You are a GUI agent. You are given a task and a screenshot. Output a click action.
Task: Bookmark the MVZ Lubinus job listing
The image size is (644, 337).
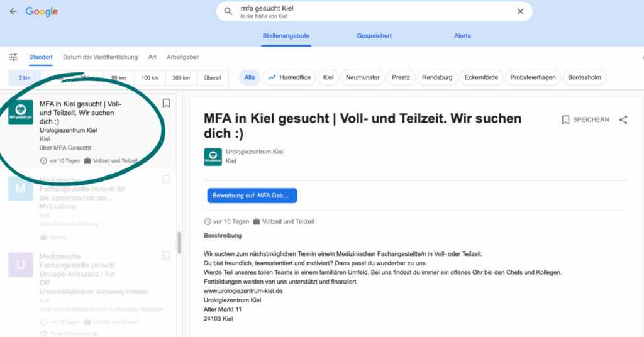(166, 180)
